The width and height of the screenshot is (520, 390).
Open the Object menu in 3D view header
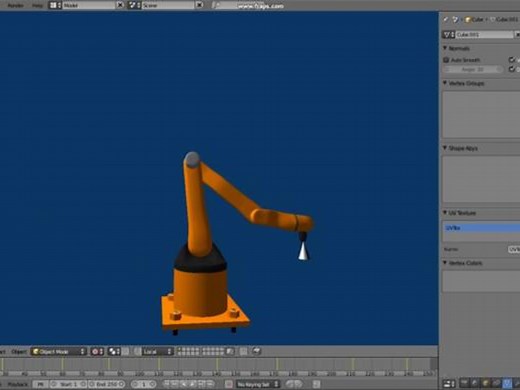coord(19,352)
